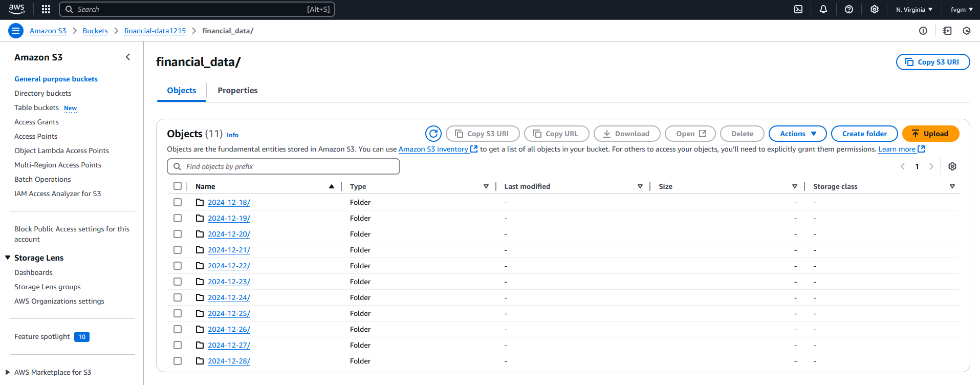
Task: Open table preferences gear icon
Action: [x=952, y=166]
